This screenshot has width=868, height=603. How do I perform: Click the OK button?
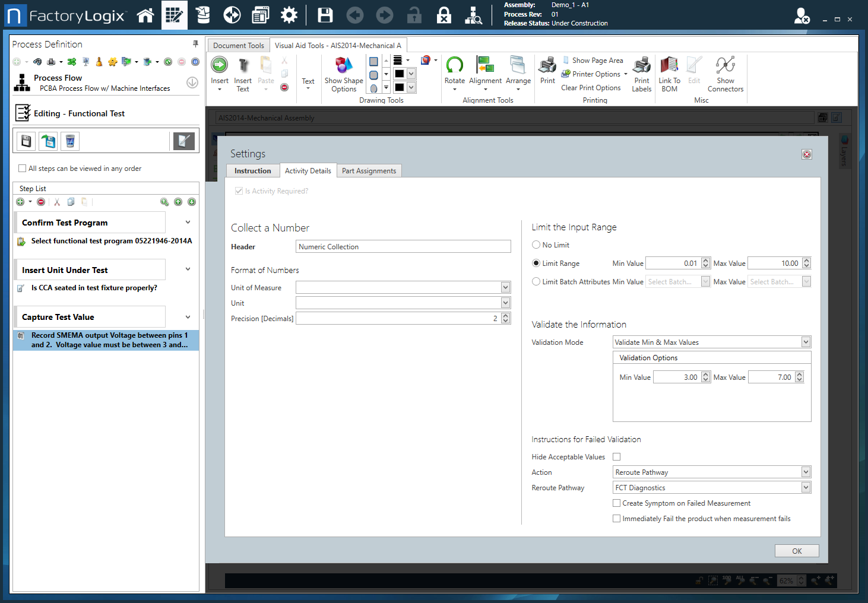tap(797, 551)
